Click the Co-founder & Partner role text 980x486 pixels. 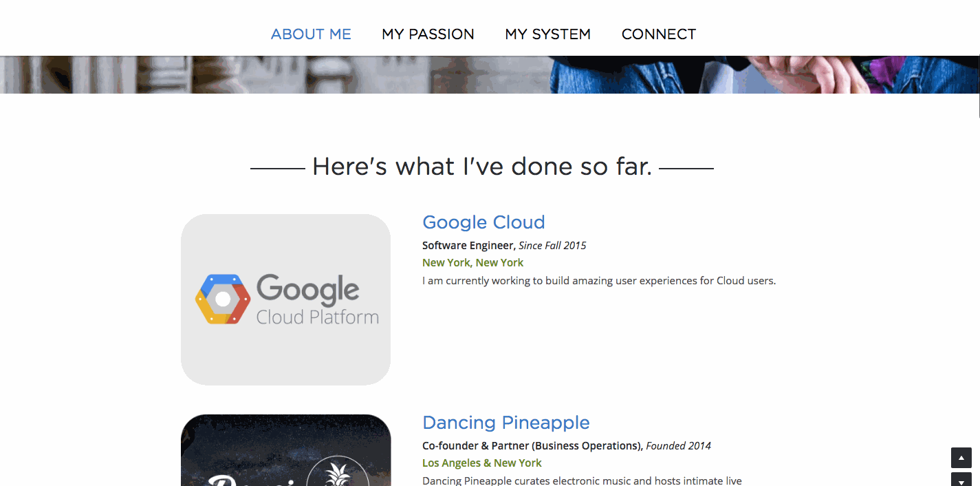coord(532,445)
